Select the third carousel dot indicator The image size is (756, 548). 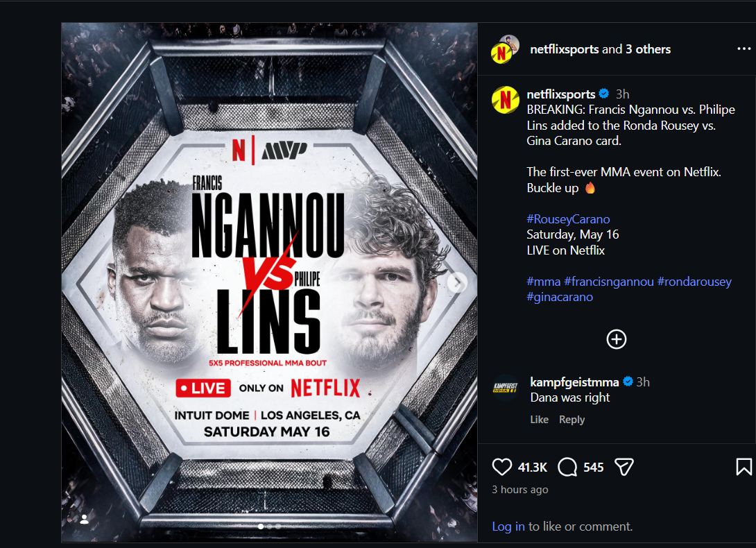click(x=278, y=526)
